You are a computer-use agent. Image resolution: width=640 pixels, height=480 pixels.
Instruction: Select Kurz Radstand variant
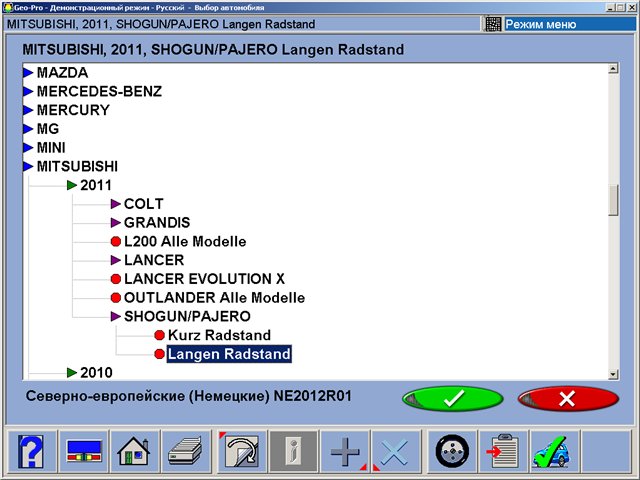tap(219, 336)
